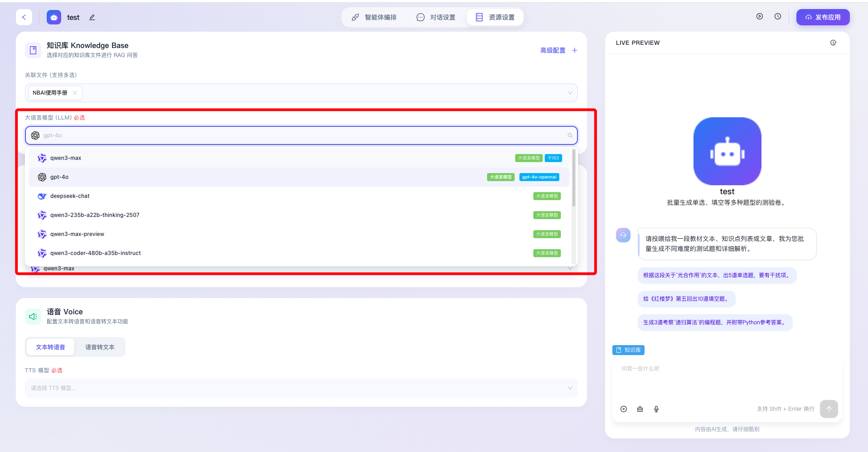Click the refresh icon in Live Preview header
Image resolution: width=868 pixels, height=452 pixels.
[833, 43]
